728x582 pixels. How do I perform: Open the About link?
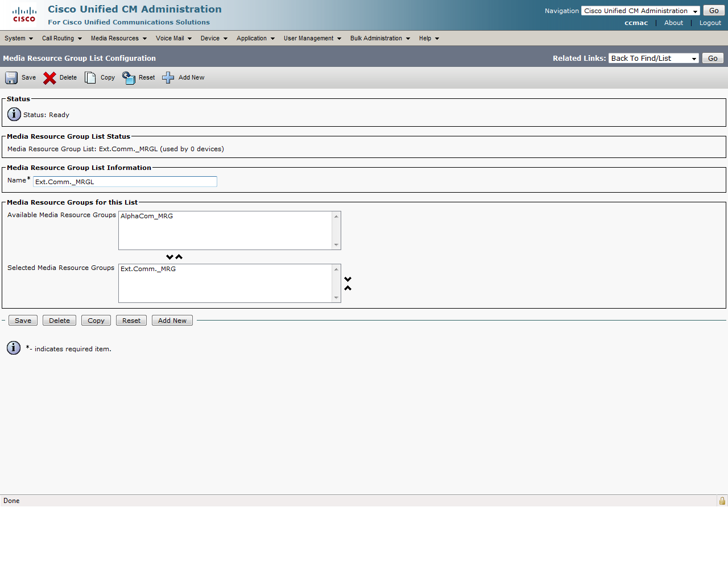coord(673,23)
